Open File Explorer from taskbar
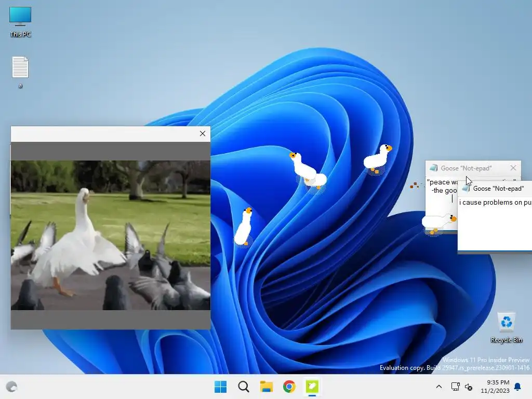 click(x=267, y=387)
